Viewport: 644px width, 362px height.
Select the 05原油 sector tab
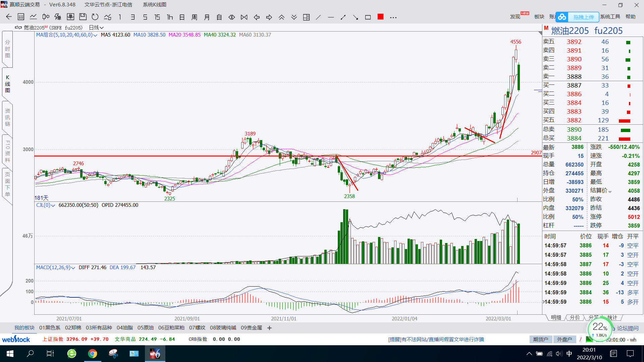tap(146, 328)
